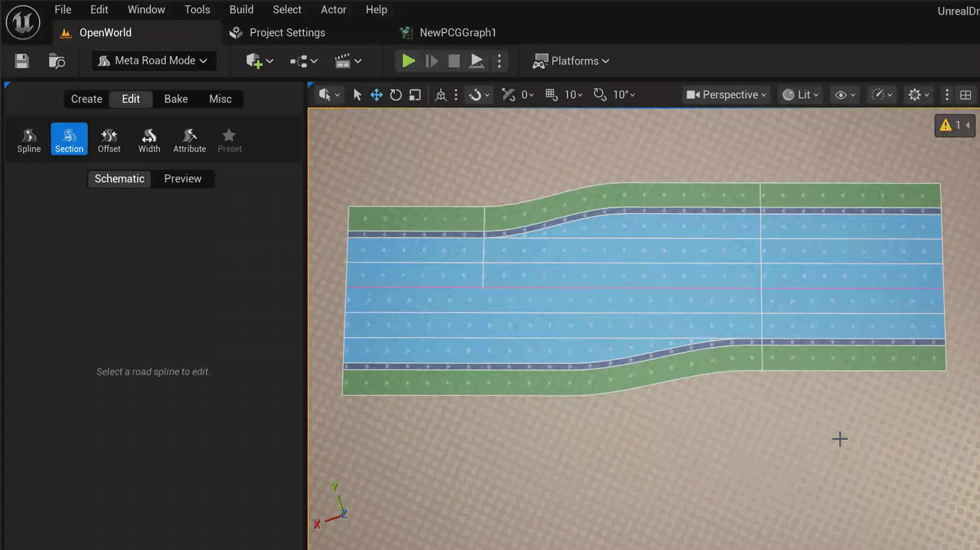Click the Stop simulation square button
Screen dimensions: 980x550
[454, 61]
